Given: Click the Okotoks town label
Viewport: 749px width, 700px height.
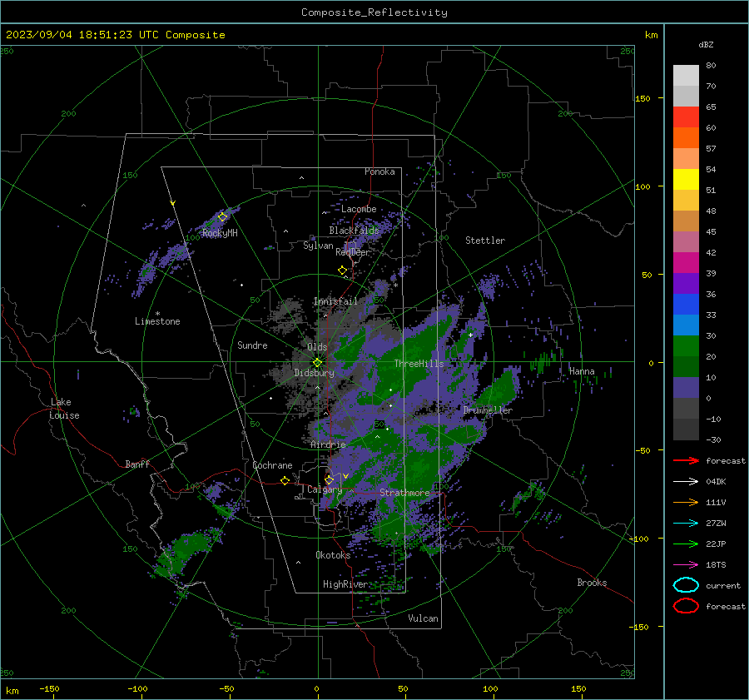Looking at the screenshot, I should 333,555.
